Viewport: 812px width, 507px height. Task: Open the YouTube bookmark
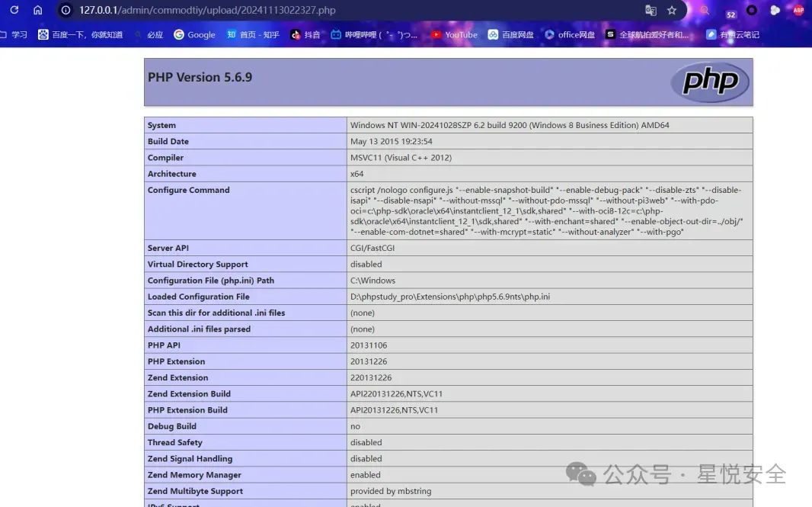(x=454, y=35)
